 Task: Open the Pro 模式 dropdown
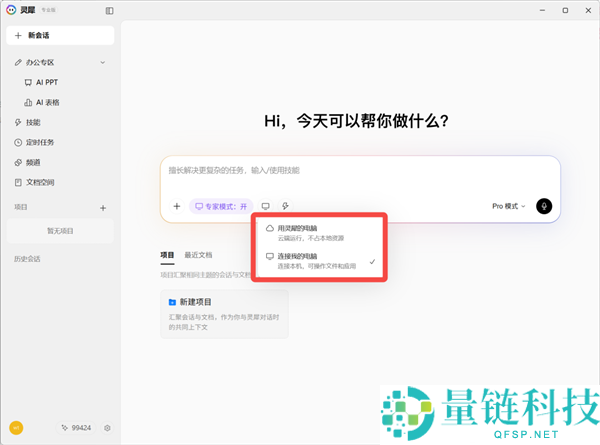[509, 206]
